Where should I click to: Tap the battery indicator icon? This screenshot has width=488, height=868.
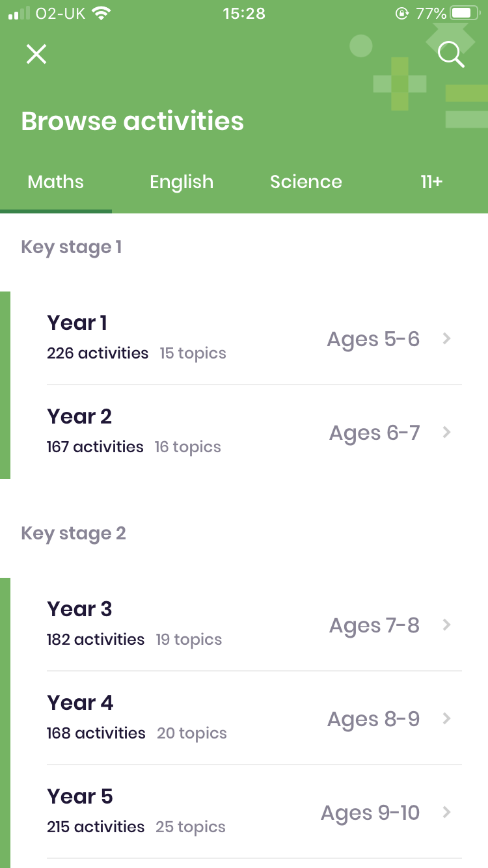pyautogui.click(x=465, y=14)
